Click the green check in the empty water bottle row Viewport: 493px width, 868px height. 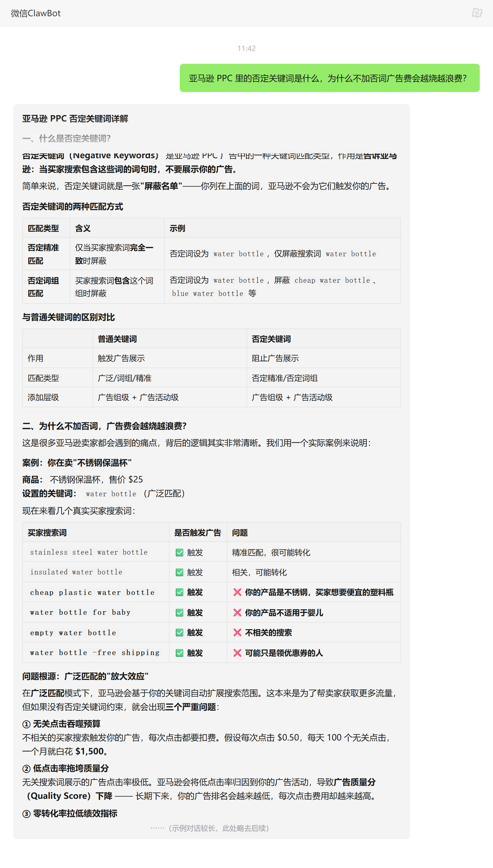tap(179, 632)
